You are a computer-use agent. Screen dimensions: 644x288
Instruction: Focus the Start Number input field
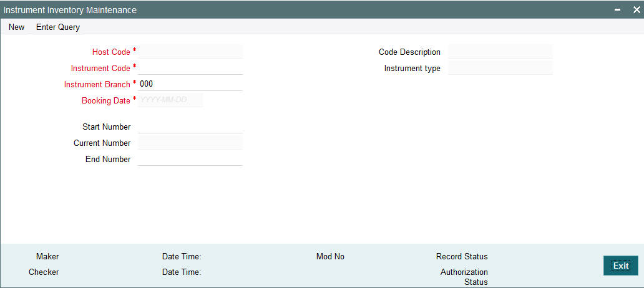point(190,127)
